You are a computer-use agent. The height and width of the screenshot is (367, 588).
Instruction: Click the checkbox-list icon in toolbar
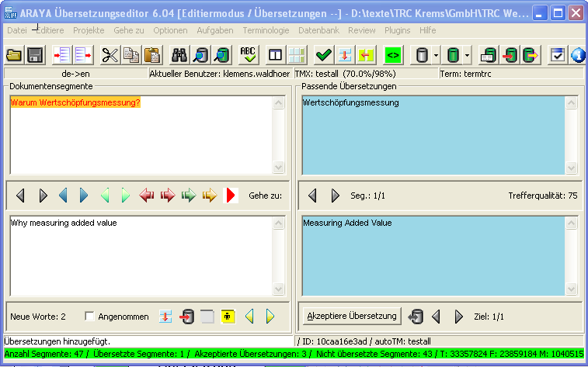[558, 55]
